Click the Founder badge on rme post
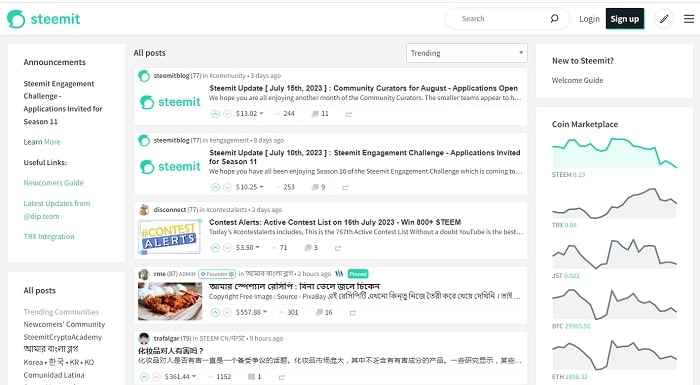This screenshot has height=385, width=700. pos(217,274)
